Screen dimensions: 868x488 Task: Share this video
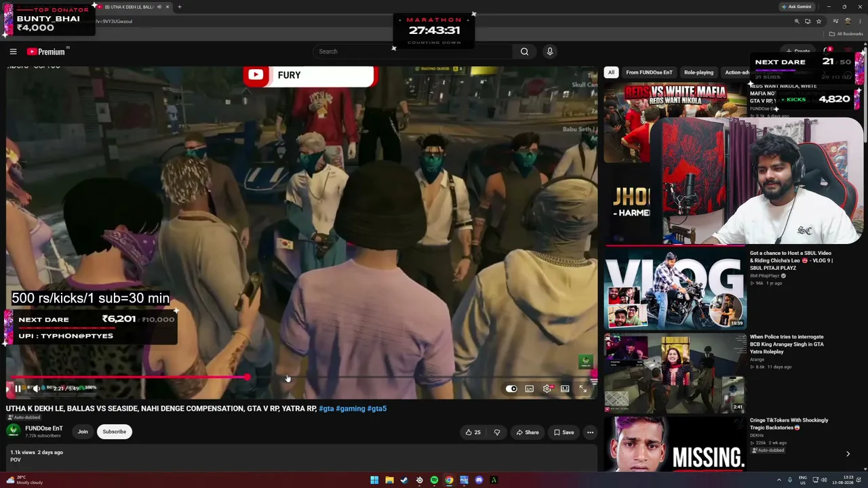[527, 432]
